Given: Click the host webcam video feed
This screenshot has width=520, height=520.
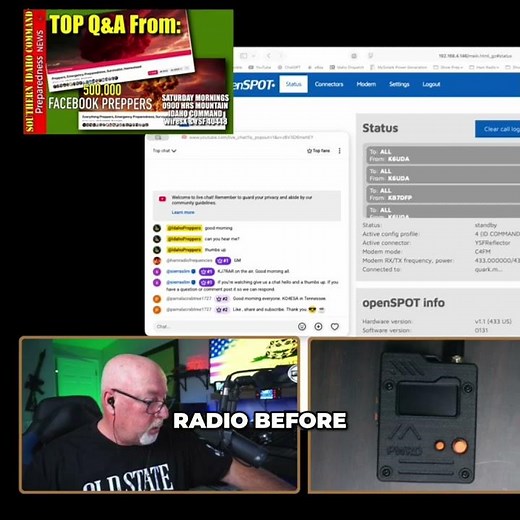Looking at the screenshot, I should [x=160, y=414].
